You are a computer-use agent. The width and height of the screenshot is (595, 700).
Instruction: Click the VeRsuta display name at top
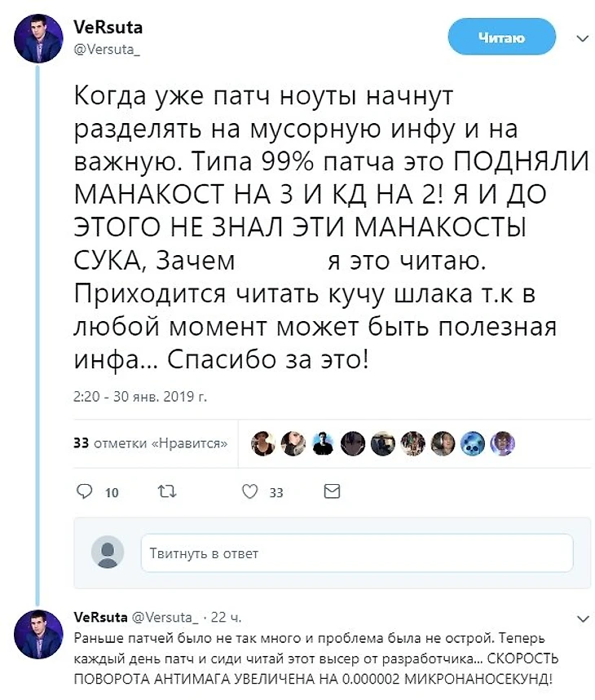click(x=102, y=28)
